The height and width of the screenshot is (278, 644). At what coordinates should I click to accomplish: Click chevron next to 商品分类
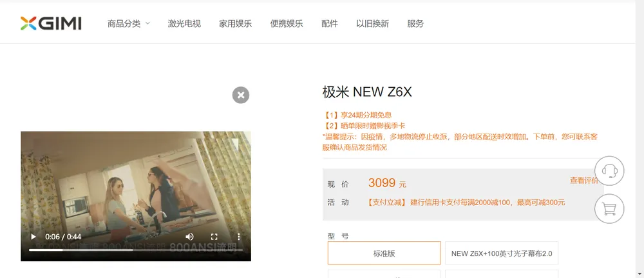pyautogui.click(x=147, y=23)
